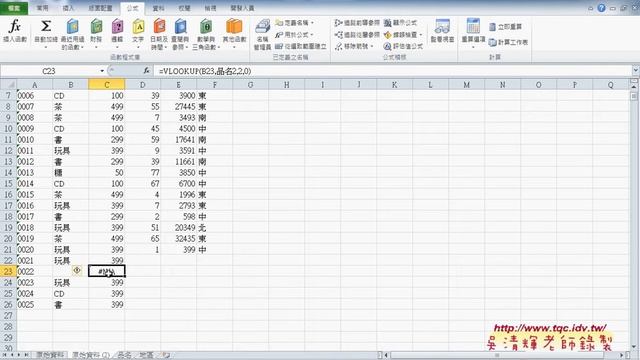
Task: Click the Insert Worksheet tab icon
Action: [166, 356]
